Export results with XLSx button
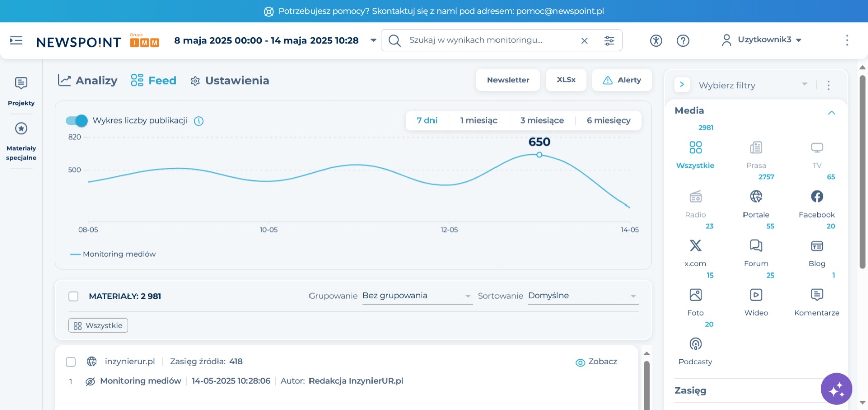This screenshot has height=410, width=868. pos(566,80)
